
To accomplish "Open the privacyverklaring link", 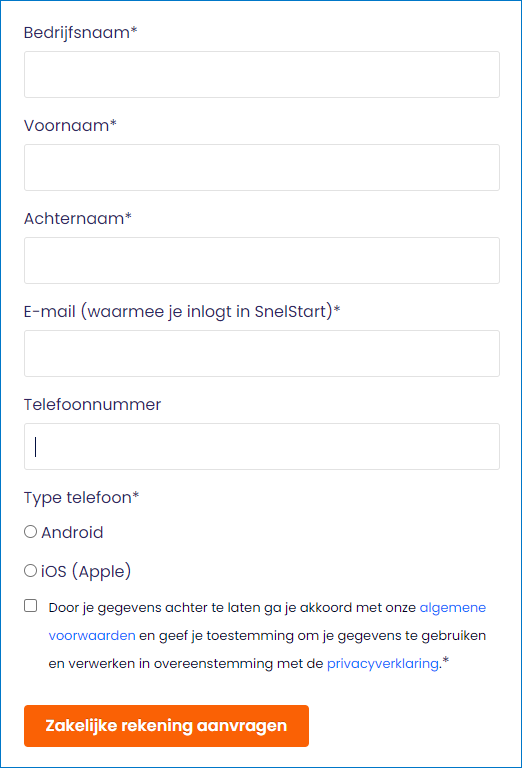I will tap(383, 664).
